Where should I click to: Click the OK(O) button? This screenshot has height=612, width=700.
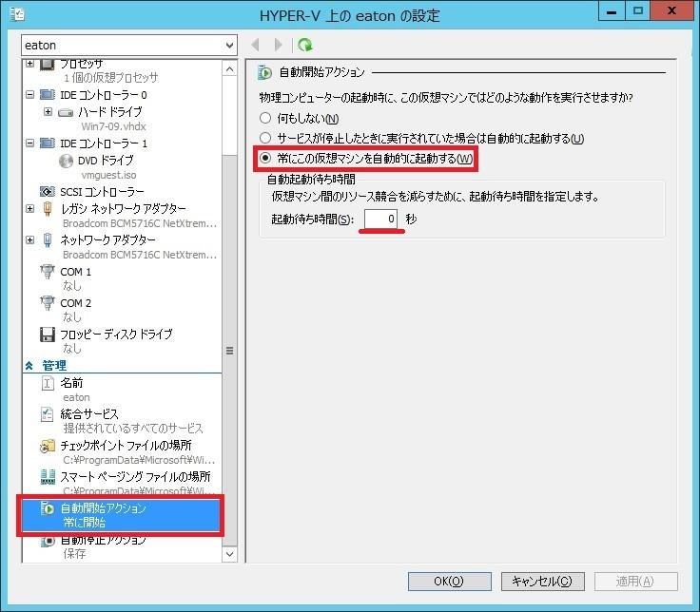point(449,582)
